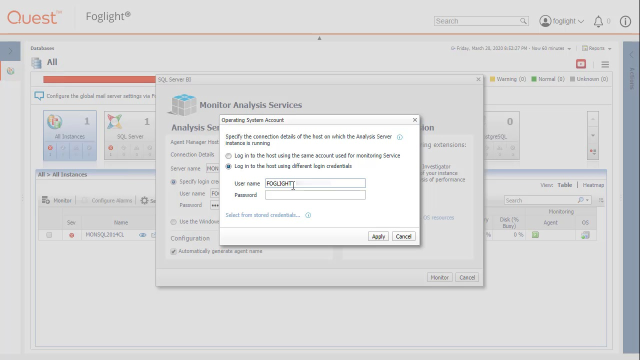This screenshot has height=360, width=640.
Task: Select the All Instances tile
Action: pos(70,135)
